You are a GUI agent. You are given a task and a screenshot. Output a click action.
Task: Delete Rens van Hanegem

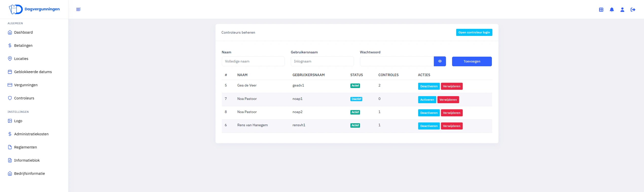452,126
